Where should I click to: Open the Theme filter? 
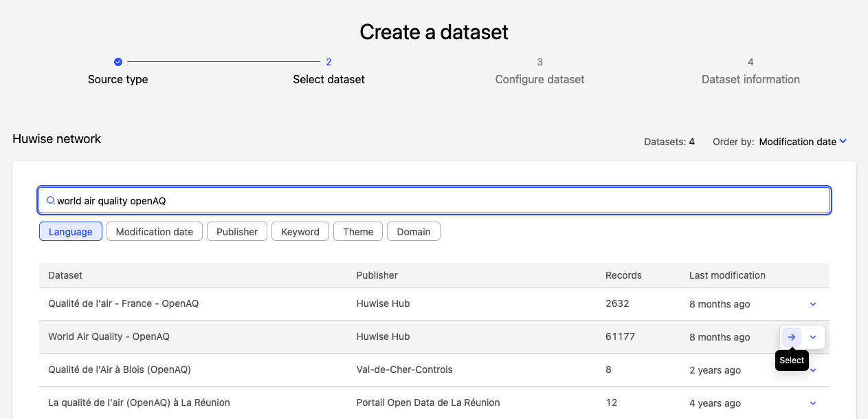358,232
